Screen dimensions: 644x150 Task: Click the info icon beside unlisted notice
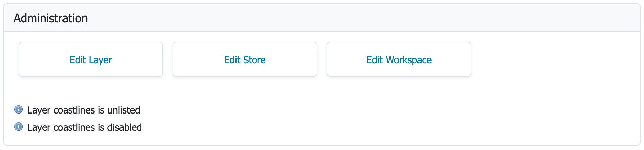pos(19,110)
